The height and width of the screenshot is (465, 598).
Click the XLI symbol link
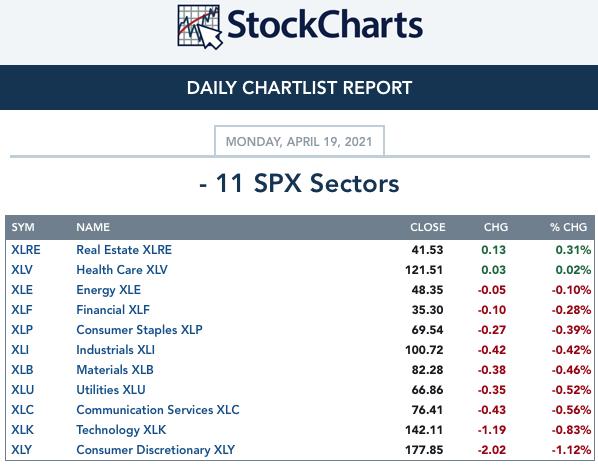20,350
